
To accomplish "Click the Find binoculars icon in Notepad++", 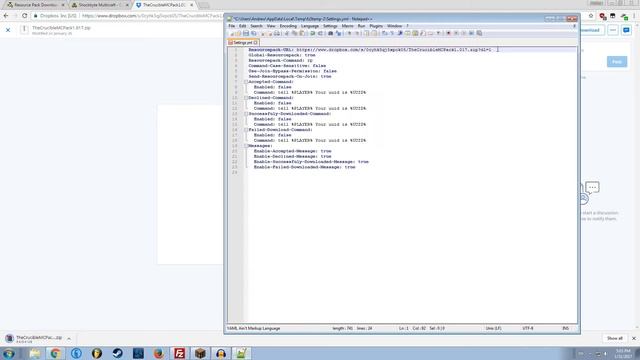I will click(330, 33).
